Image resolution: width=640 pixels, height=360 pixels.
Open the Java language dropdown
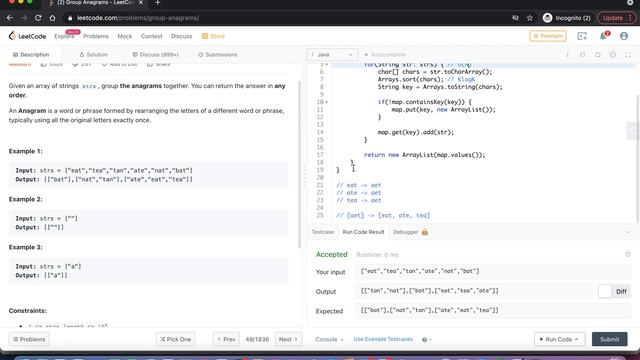click(x=332, y=55)
